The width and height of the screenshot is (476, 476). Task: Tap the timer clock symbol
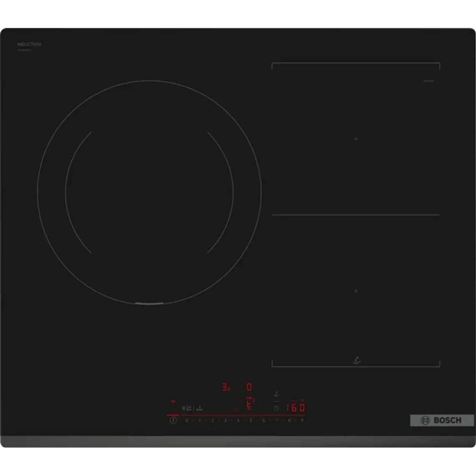tap(276, 408)
